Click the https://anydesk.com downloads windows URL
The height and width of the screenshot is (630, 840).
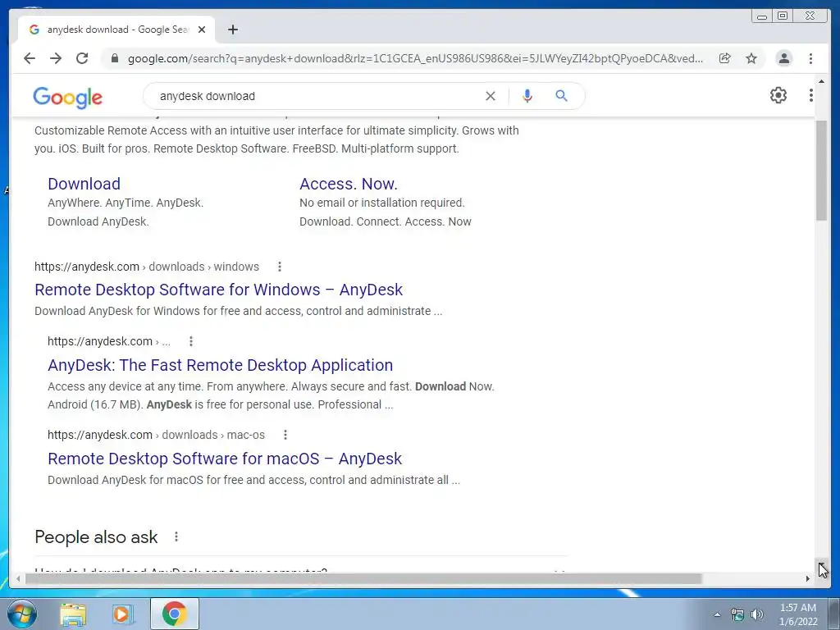click(x=147, y=267)
